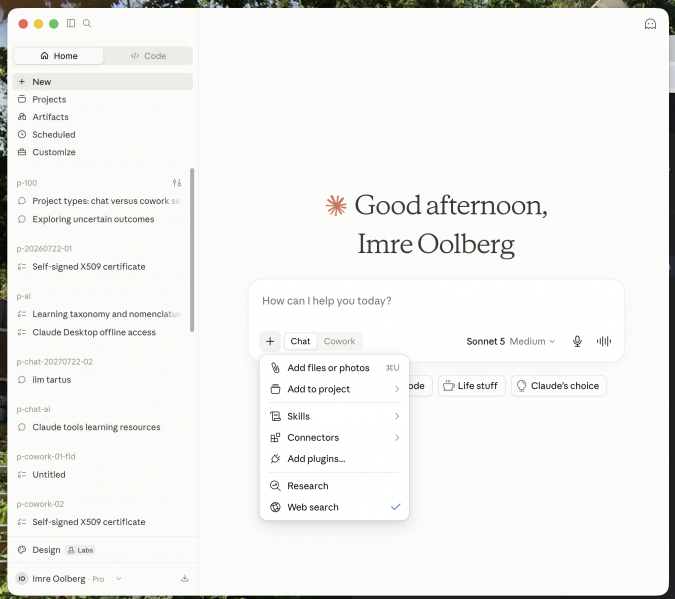Open 'Learning taxonomy and nomenclature' task
The image size is (675, 599).
point(101,314)
